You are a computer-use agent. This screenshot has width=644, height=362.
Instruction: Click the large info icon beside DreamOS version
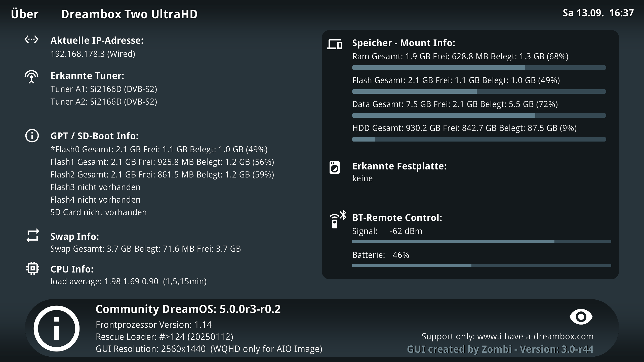click(57, 328)
